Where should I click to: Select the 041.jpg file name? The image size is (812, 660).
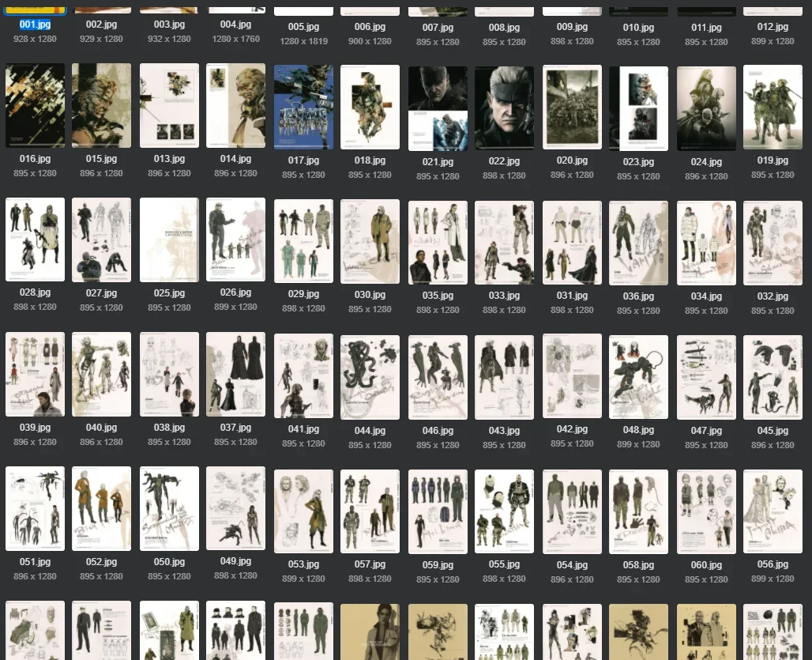coord(303,429)
